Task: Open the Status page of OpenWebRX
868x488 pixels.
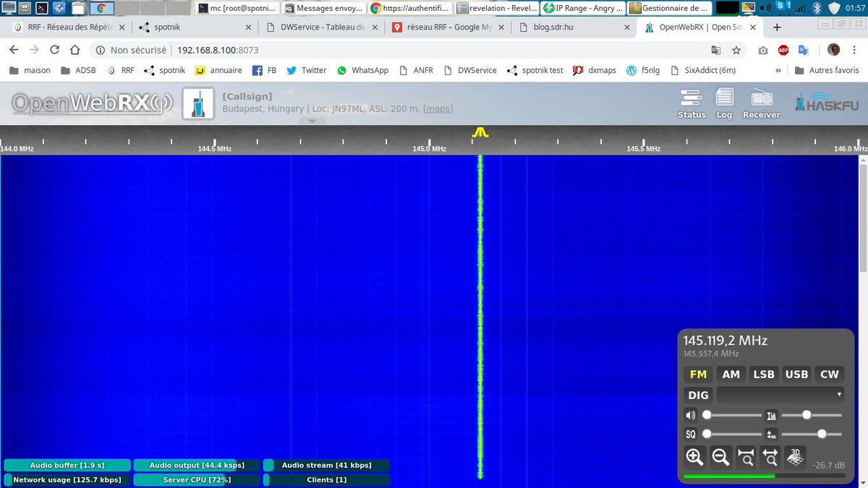Action: pos(691,102)
